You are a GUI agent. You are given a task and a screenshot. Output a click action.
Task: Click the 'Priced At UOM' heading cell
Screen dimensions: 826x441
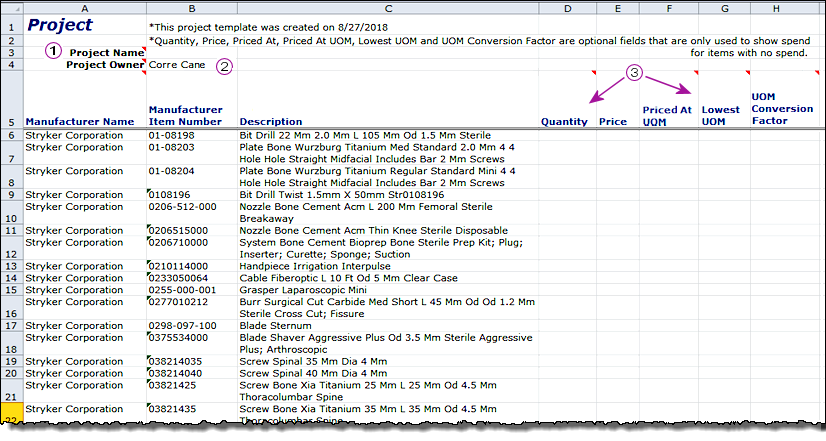pyautogui.click(x=667, y=115)
